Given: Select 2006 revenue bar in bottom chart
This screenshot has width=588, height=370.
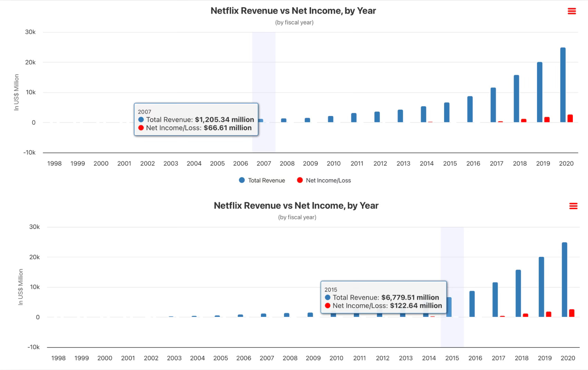Looking at the screenshot, I should [241, 315].
